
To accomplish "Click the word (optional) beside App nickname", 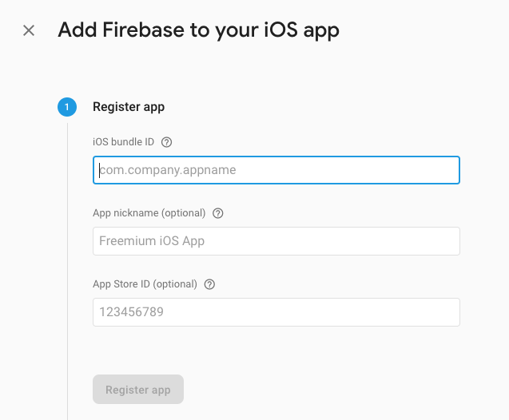I will (x=184, y=213).
